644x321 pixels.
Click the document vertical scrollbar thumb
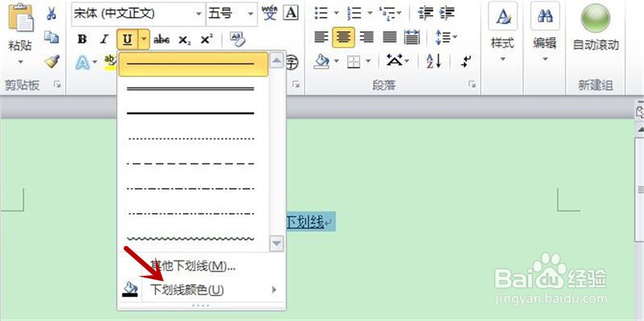(x=640, y=189)
